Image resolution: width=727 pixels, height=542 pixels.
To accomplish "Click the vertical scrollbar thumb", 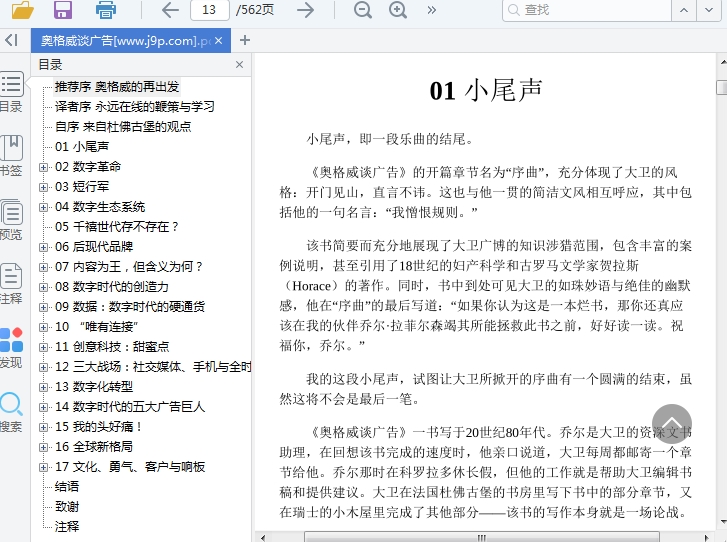I will click(722, 88).
